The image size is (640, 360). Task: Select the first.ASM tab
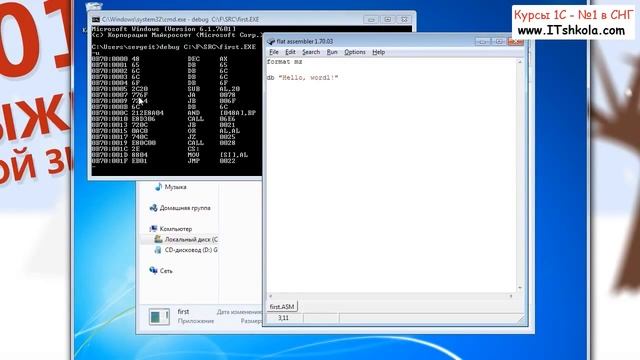[282, 307]
